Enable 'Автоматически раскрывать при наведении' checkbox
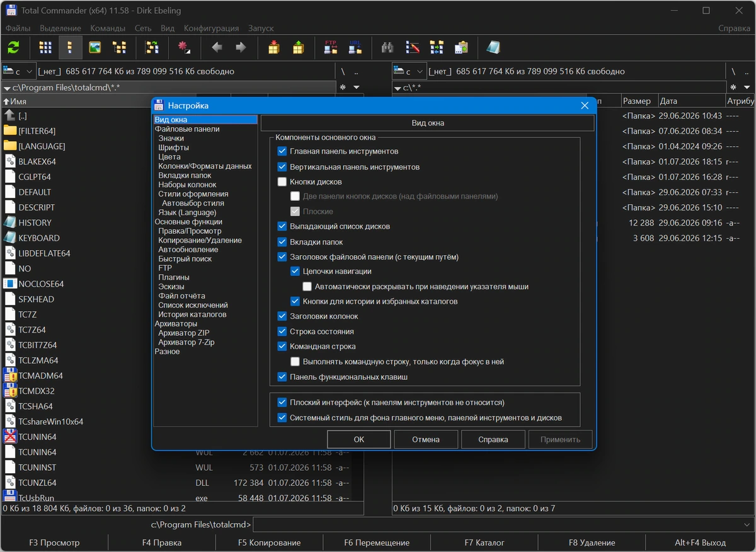The height and width of the screenshot is (552, 756). click(307, 286)
